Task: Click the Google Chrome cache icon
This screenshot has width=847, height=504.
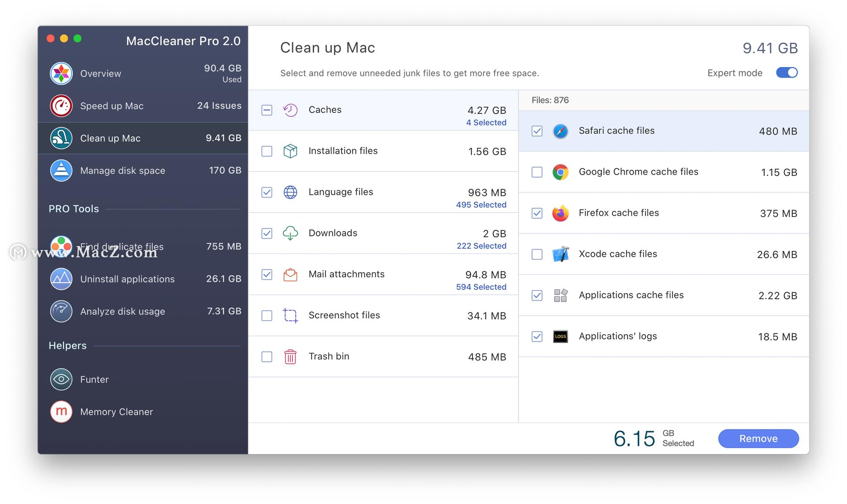Action: (560, 172)
